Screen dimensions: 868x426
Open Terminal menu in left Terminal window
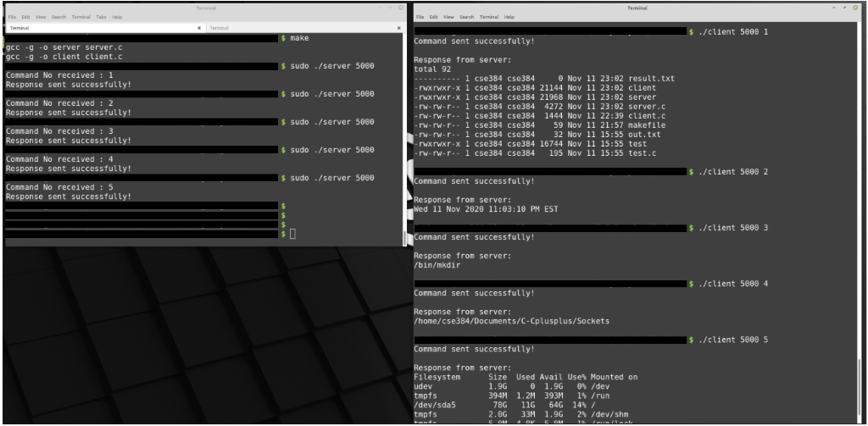[81, 17]
